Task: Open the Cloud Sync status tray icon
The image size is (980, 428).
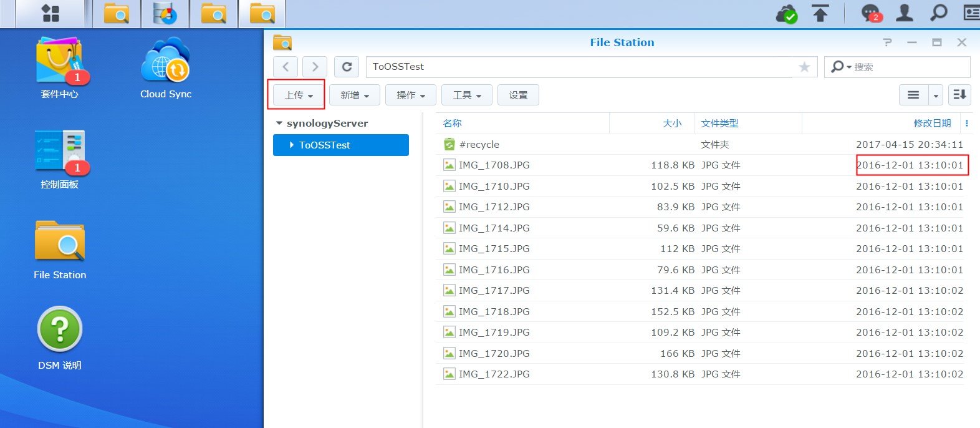Action: pos(787,13)
